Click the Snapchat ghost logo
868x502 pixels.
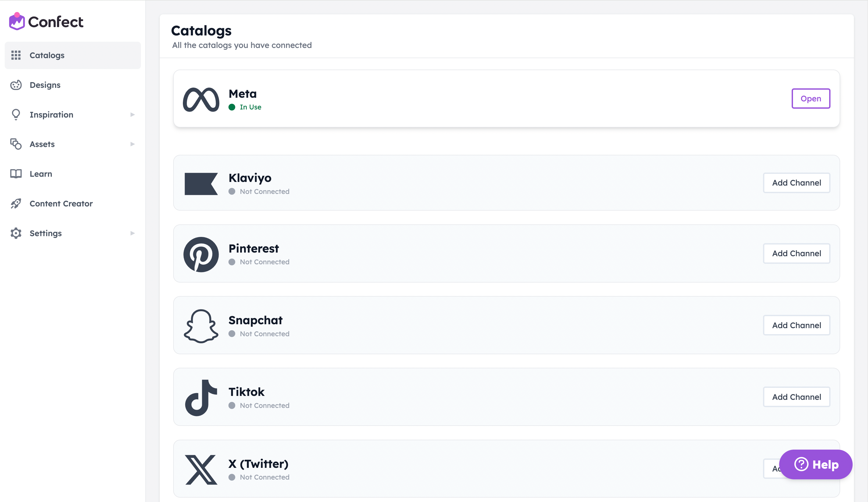coord(201,325)
